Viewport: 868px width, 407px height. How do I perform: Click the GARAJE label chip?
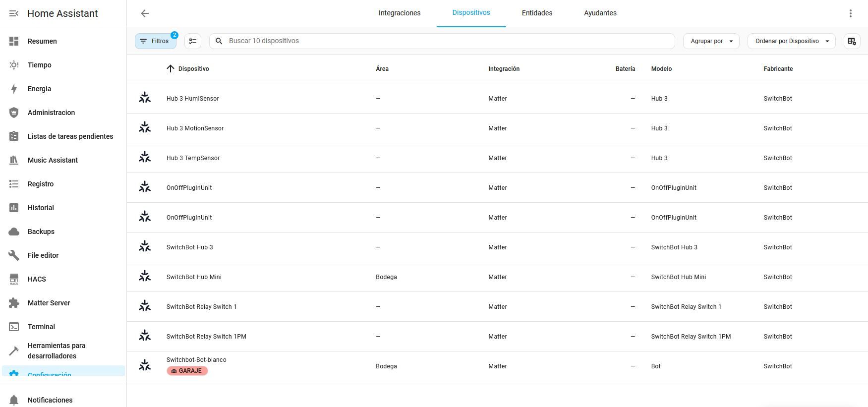[187, 371]
